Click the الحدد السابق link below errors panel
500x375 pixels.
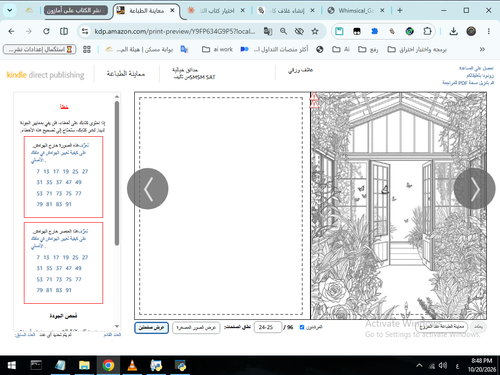[25, 335]
